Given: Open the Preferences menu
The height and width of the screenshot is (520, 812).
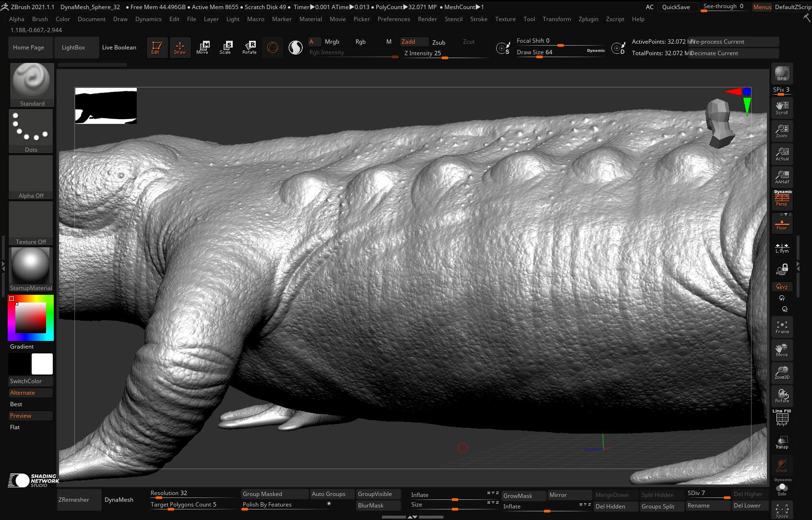Looking at the screenshot, I should pyautogui.click(x=394, y=19).
